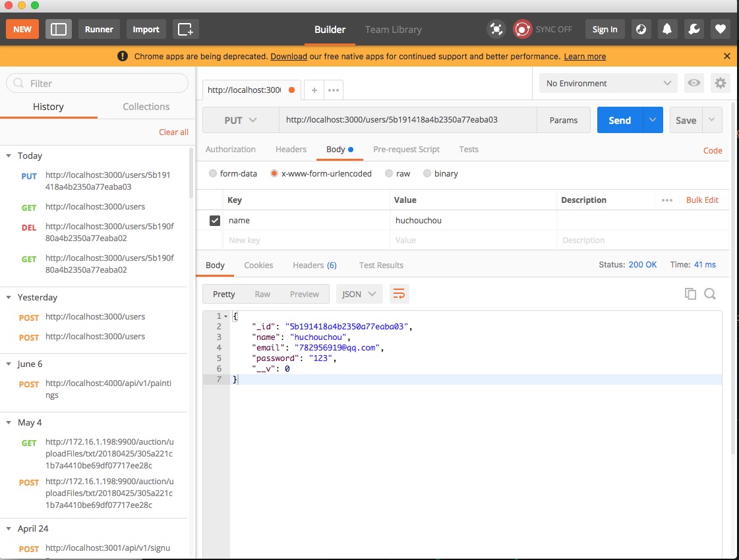
Task: Collapse the Yesterday history group
Action: [x=9, y=297]
